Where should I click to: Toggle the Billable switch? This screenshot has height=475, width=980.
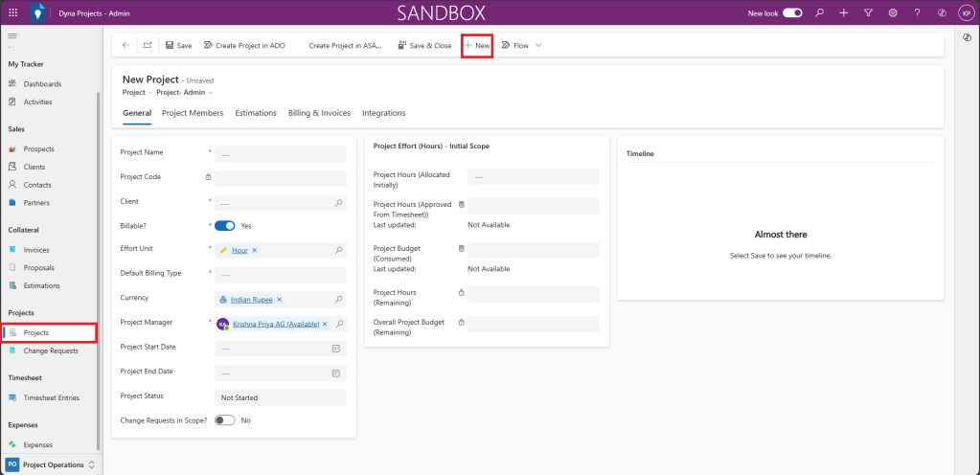[x=224, y=226]
